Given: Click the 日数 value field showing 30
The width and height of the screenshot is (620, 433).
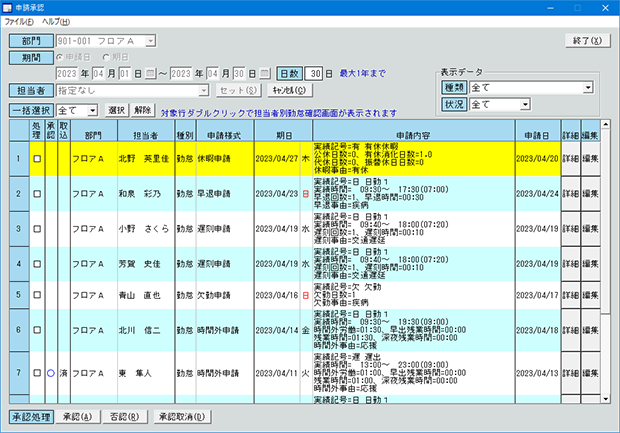Looking at the screenshot, I should click(314, 74).
